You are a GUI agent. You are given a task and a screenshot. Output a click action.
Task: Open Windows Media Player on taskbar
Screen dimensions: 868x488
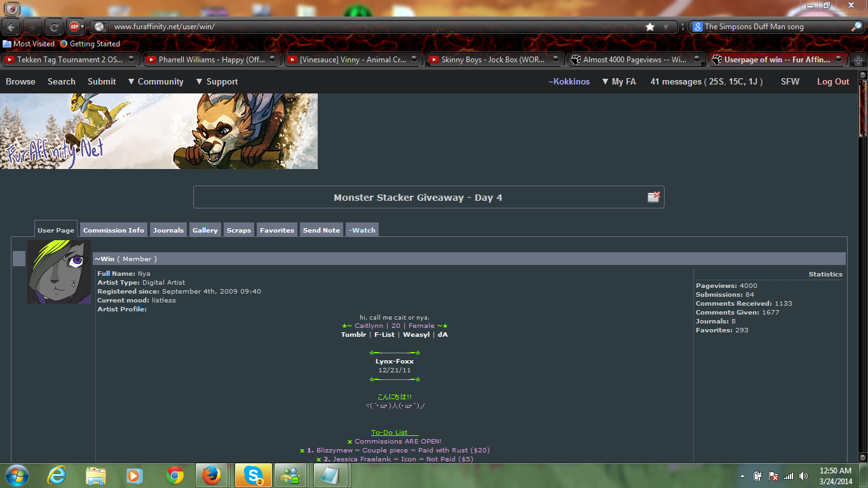(135, 475)
